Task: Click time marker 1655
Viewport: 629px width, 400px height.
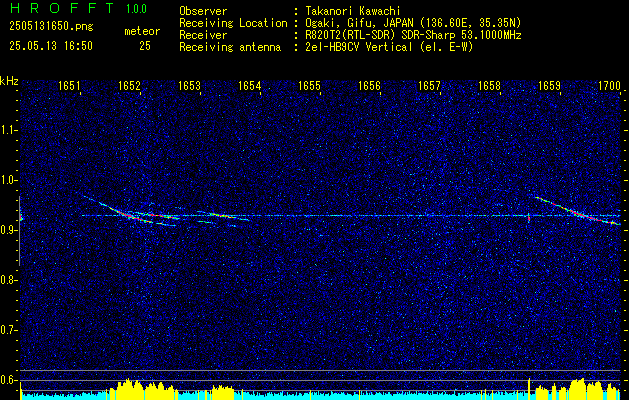Action: point(310,85)
